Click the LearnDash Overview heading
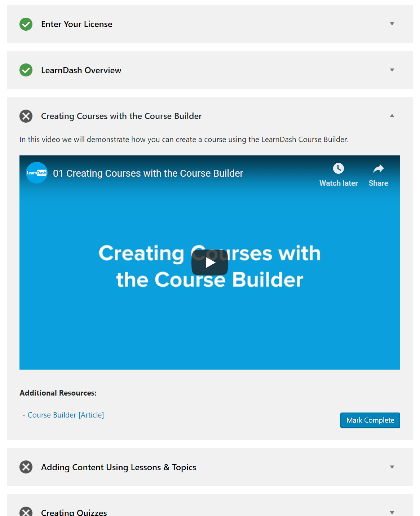The width and height of the screenshot is (420, 516). tap(81, 70)
